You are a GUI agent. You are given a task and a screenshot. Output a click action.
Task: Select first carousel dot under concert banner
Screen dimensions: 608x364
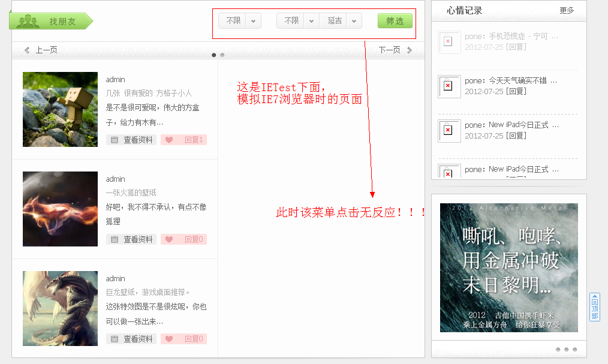coord(558,350)
